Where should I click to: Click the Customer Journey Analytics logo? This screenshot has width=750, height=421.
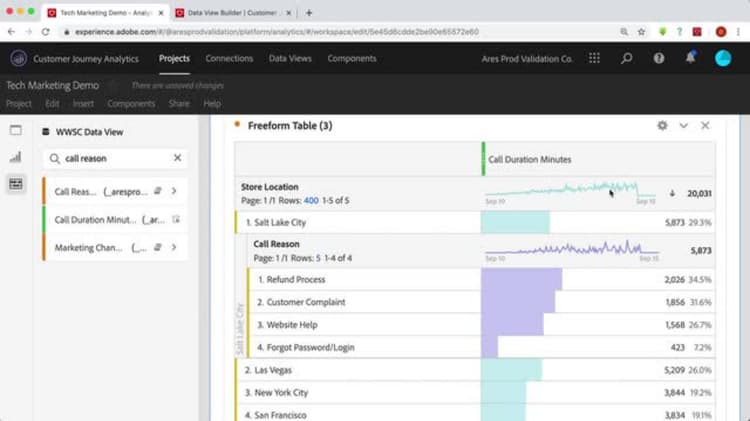point(19,58)
